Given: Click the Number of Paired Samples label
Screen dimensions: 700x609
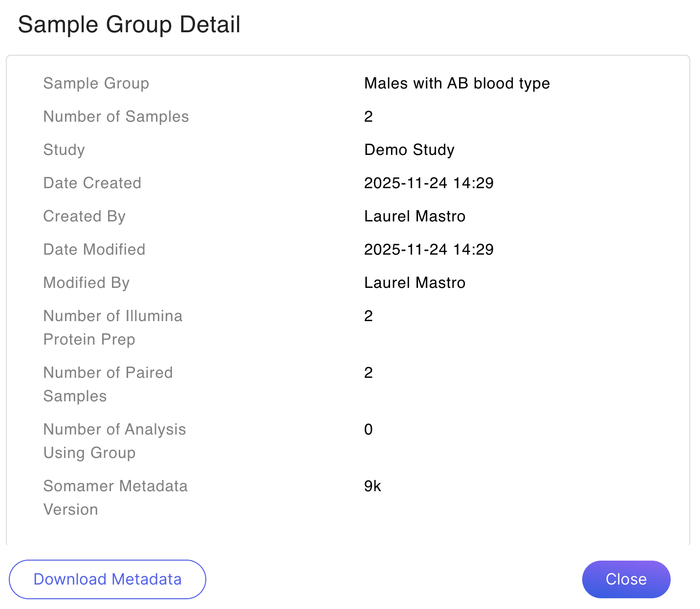Looking at the screenshot, I should 108,384.
